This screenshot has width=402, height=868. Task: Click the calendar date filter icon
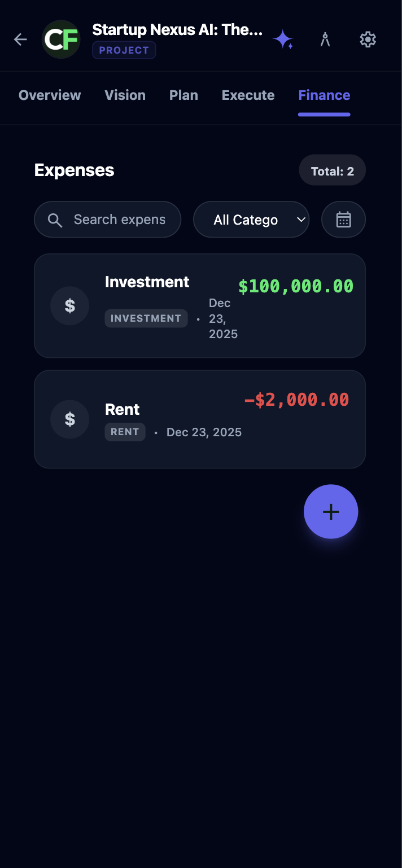click(x=343, y=220)
